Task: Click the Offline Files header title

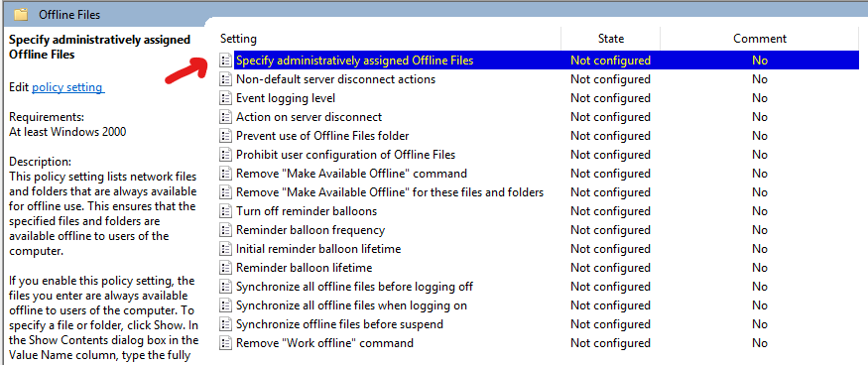Action: pos(69,15)
